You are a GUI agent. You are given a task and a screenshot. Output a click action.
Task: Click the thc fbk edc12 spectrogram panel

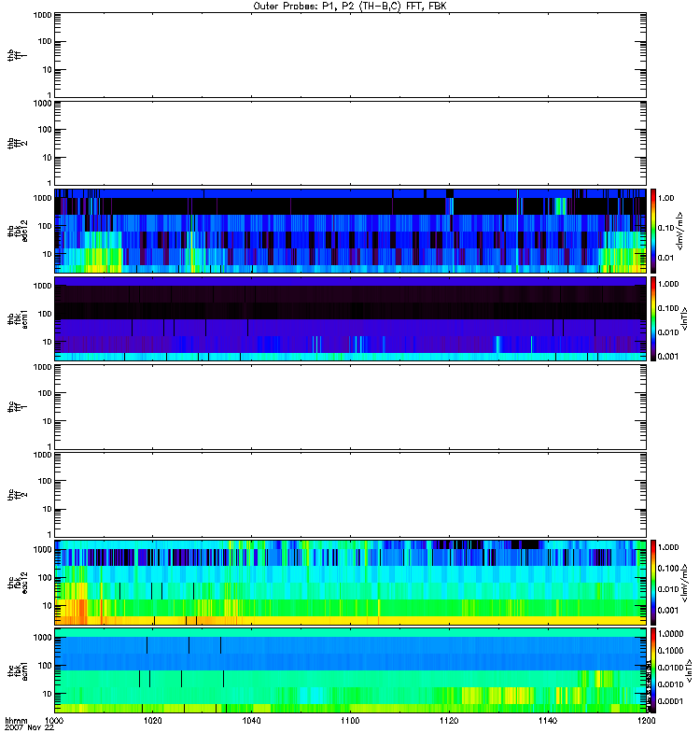tap(349, 582)
